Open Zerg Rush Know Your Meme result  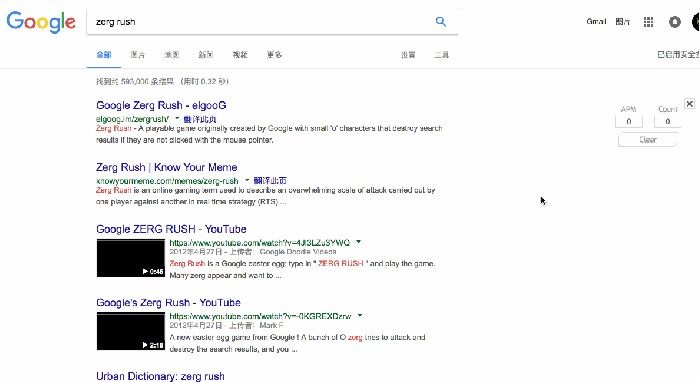(x=167, y=167)
